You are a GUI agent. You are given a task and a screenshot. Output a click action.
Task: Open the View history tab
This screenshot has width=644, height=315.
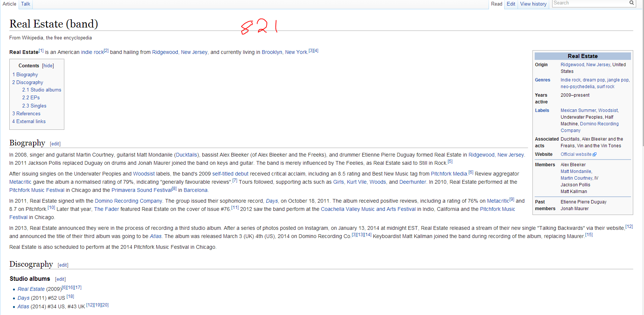pyautogui.click(x=533, y=4)
